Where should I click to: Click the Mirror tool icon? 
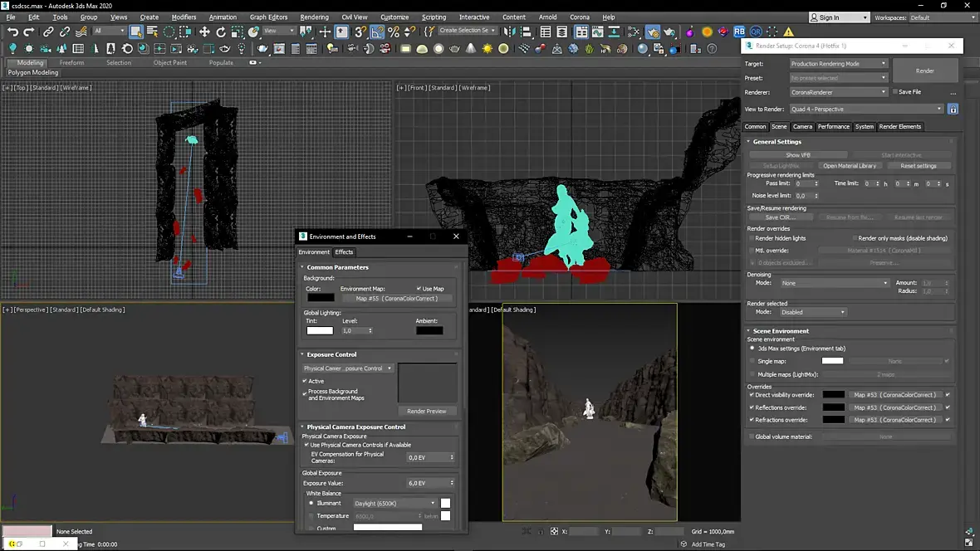tap(509, 32)
